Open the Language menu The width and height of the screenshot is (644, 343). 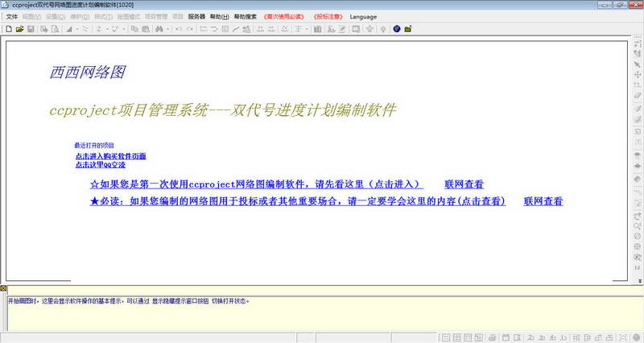363,17
